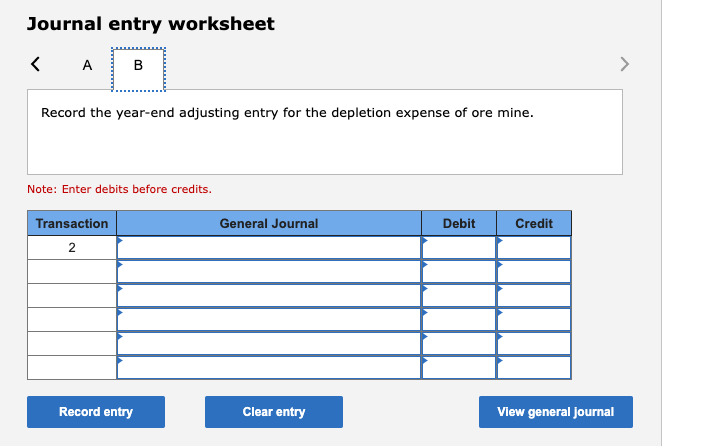Click the Transaction column header
Screen dimensions: 709x446
coord(72,223)
